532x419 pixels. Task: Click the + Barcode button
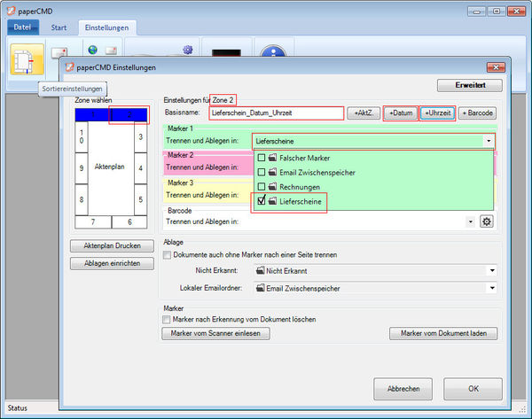[x=477, y=113]
